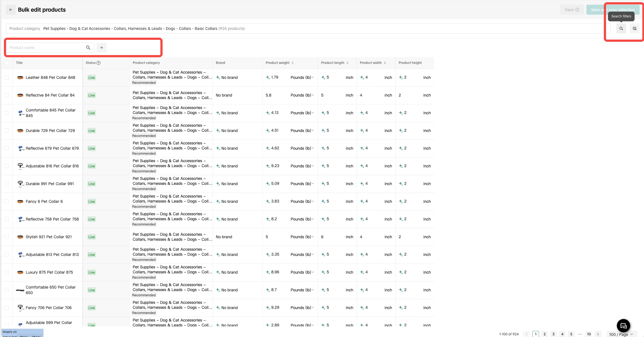The height and width of the screenshot is (337, 644).
Task: Click search icon in Product name field
Action: pyautogui.click(x=88, y=48)
